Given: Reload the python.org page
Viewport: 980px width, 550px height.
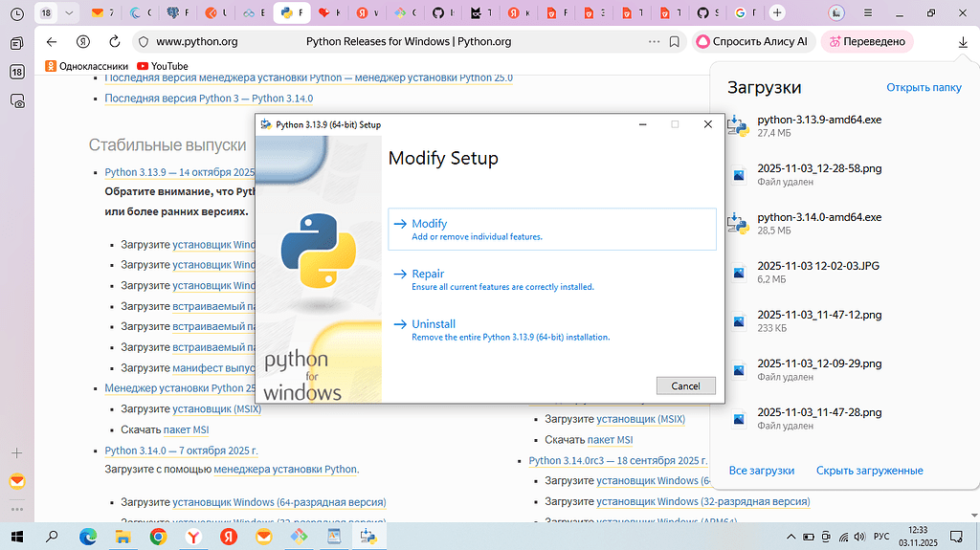Looking at the screenshot, I should click(x=115, y=42).
